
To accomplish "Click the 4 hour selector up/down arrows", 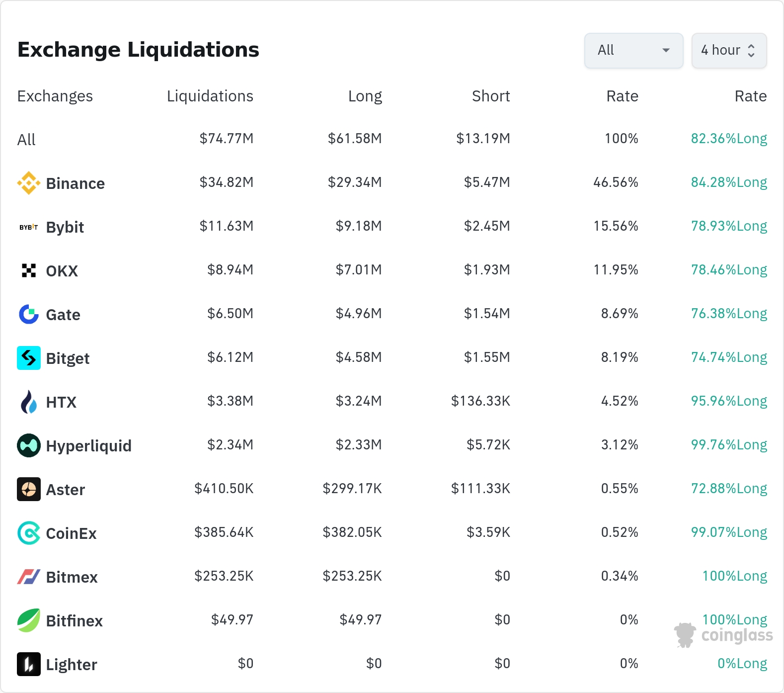I will pos(751,50).
